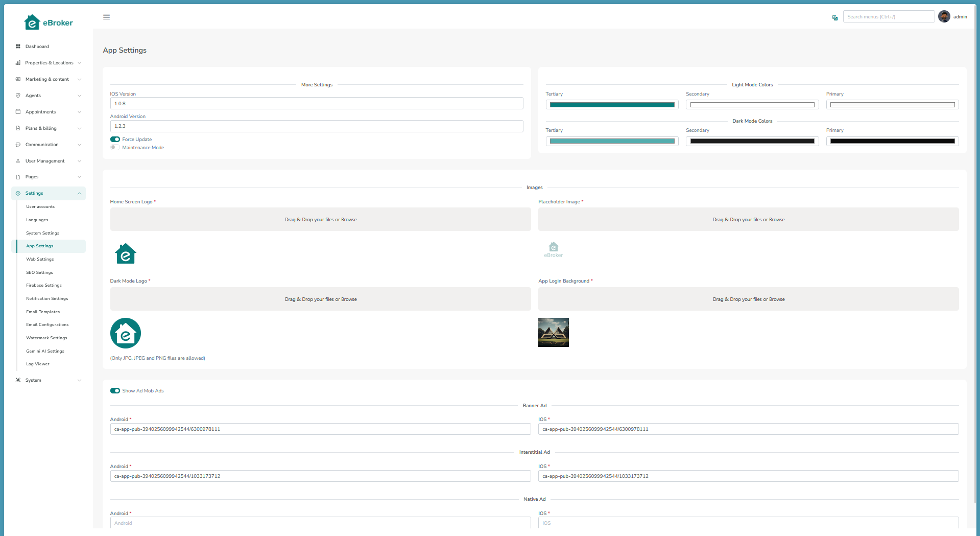The image size is (980, 536).
Task: Click the Appointments calendar icon
Action: click(x=18, y=112)
